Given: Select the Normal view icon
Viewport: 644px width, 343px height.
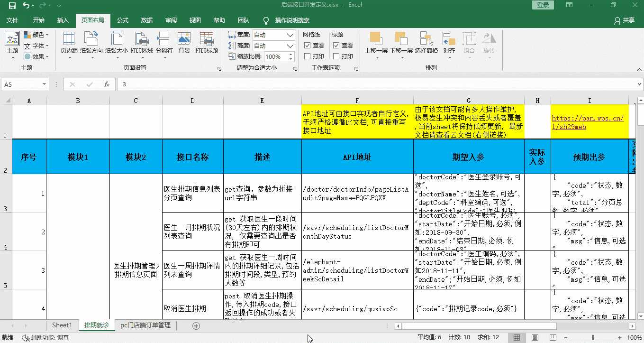Looking at the screenshot, I should tap(517, 337).
